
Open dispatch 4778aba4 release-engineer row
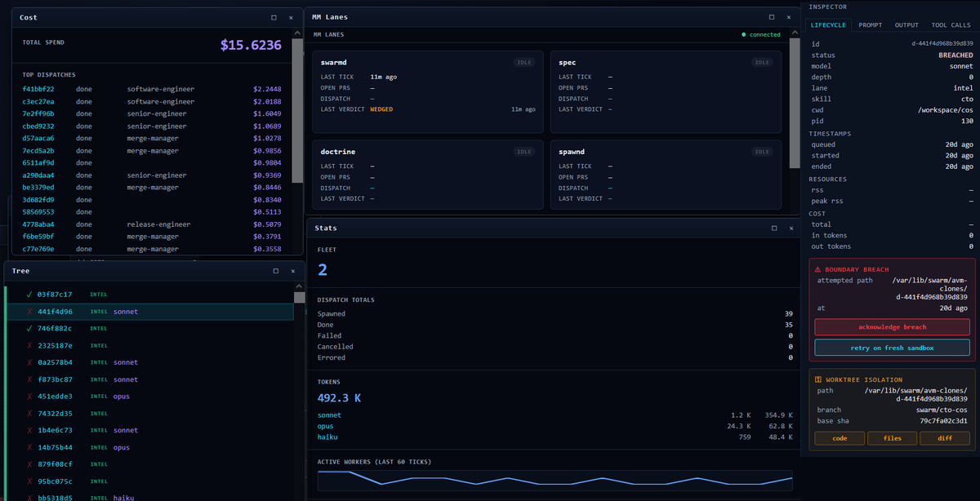[152, 224]
